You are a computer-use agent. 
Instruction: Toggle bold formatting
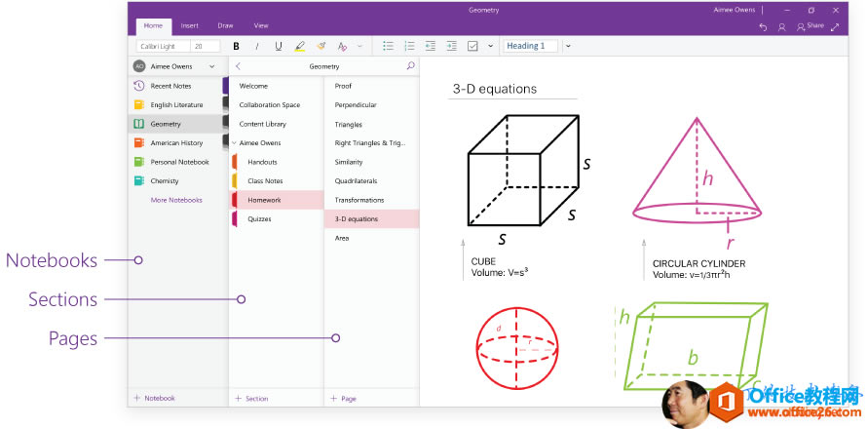pos(236,46)
